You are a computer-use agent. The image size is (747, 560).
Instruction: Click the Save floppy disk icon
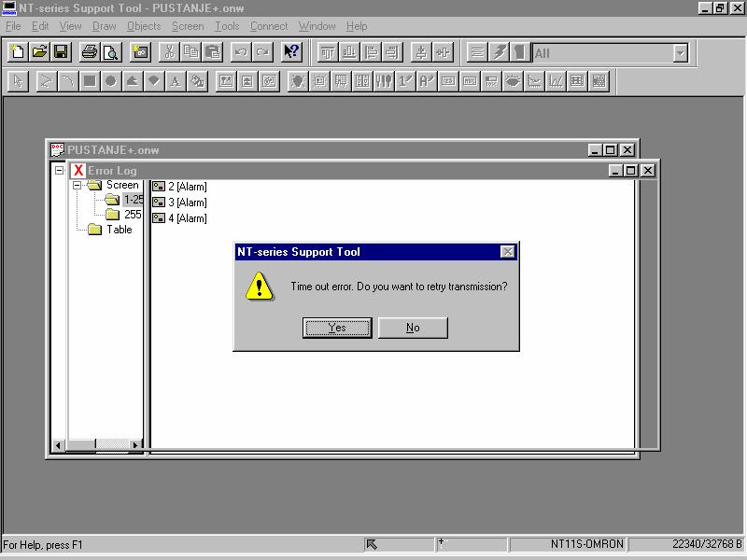click(x=61, y=52)
